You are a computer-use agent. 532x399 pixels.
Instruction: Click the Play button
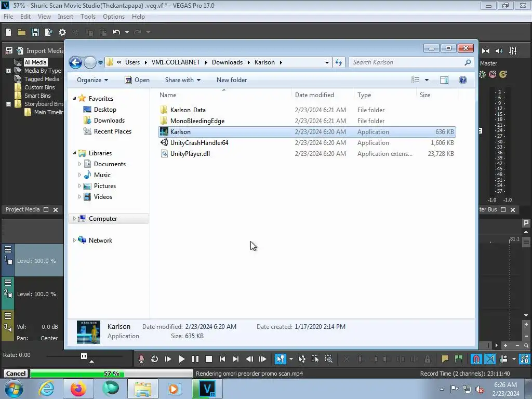181,359
